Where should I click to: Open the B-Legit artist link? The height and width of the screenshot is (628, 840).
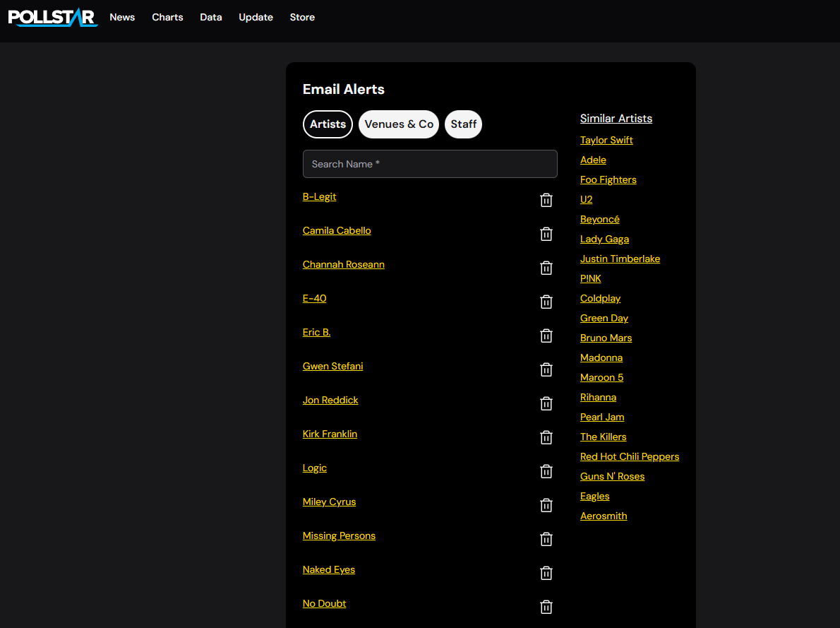tap(319, 197)
